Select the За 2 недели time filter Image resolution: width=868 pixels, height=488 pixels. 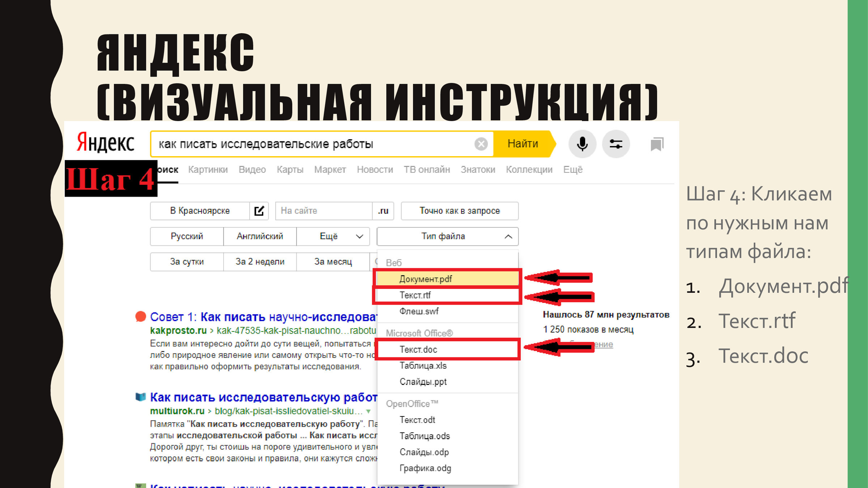tap(260, 261)
